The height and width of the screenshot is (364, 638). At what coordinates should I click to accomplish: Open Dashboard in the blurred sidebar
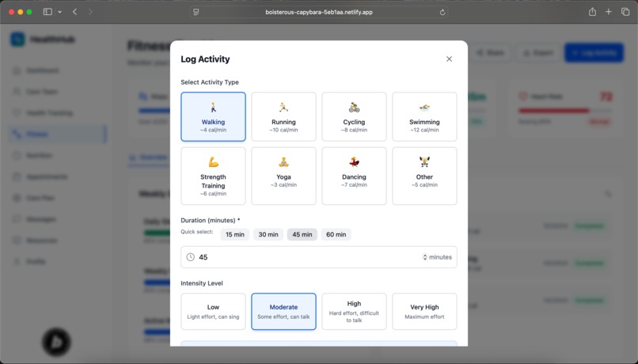tap(57, 70)
